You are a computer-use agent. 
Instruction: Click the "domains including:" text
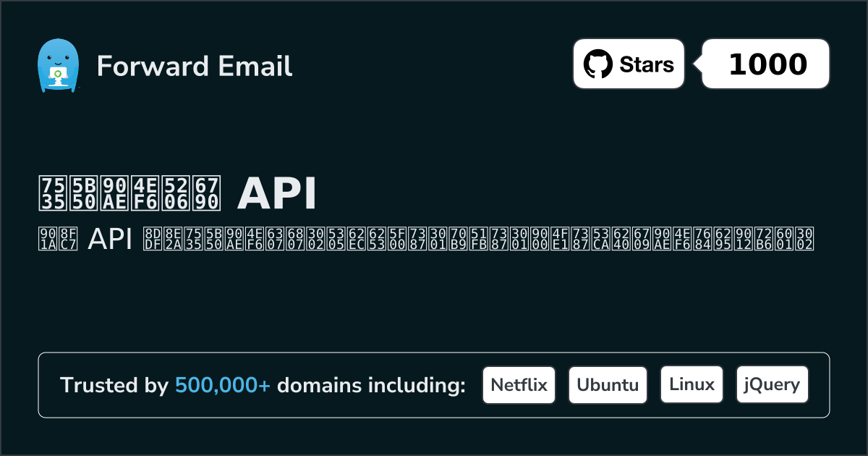371,386
